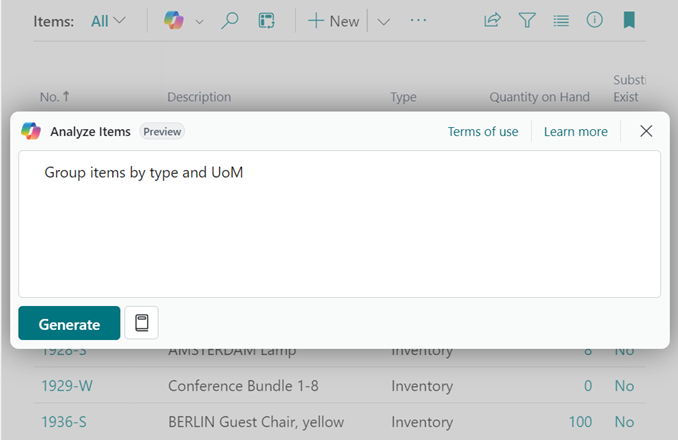Click the Type column header
This screenshot has width=678, height=440.
point(403,97)
